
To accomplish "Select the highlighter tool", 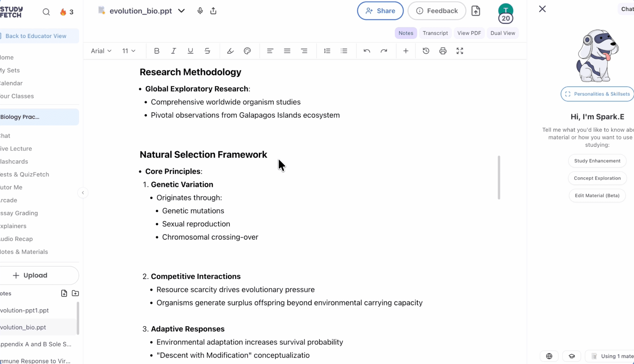I will tap(230, 51).
